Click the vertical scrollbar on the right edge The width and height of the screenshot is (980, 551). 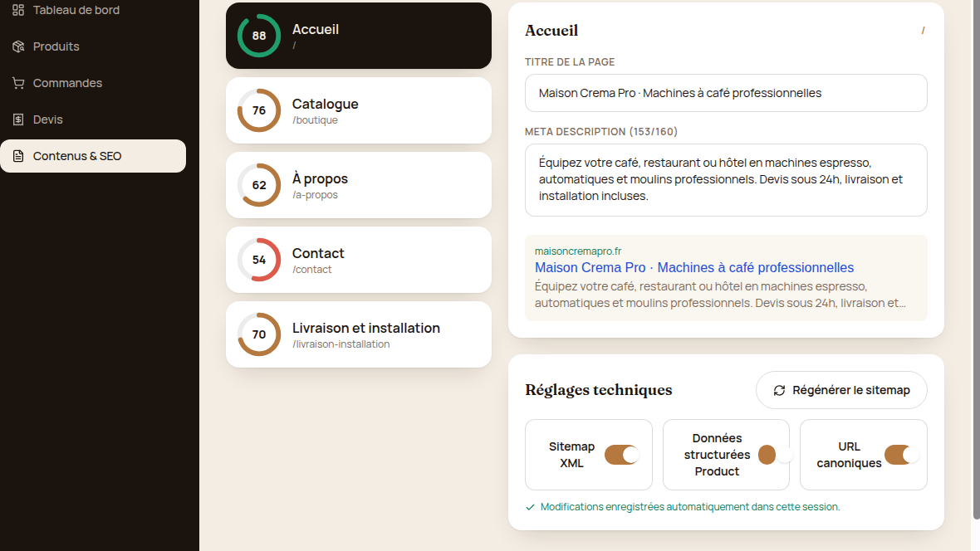pos(976,259)
